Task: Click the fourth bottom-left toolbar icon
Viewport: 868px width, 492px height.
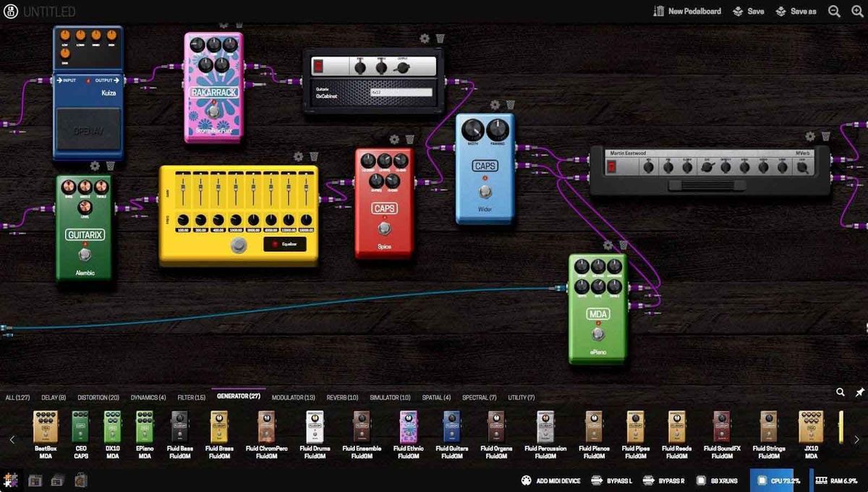Action: coord(80,479)
